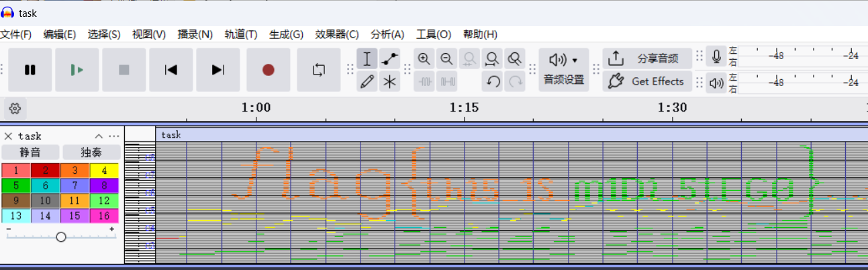Click the recording level meter bar
This screenshot has width=868, height=270.
(x=803, y=56)
